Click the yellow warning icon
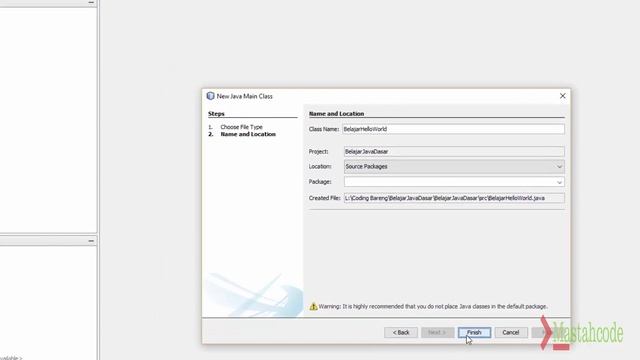Screen dimensions: 640x360 (313, 306)
